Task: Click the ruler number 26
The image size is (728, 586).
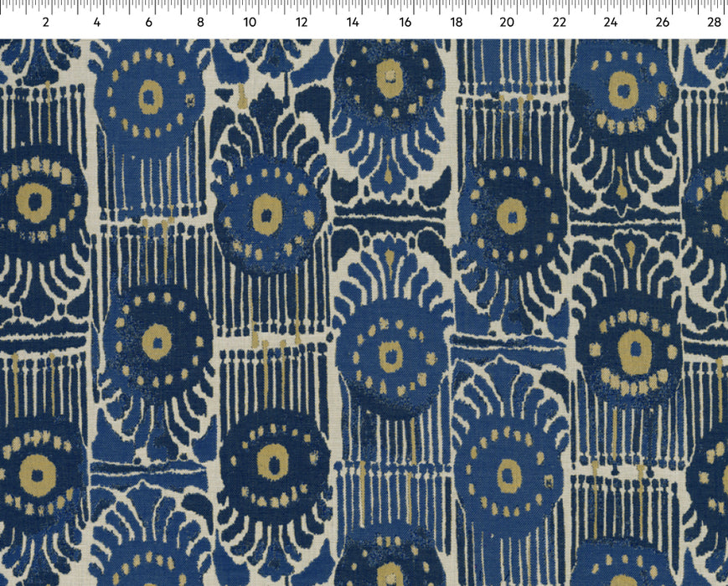Action: point(663,23)
